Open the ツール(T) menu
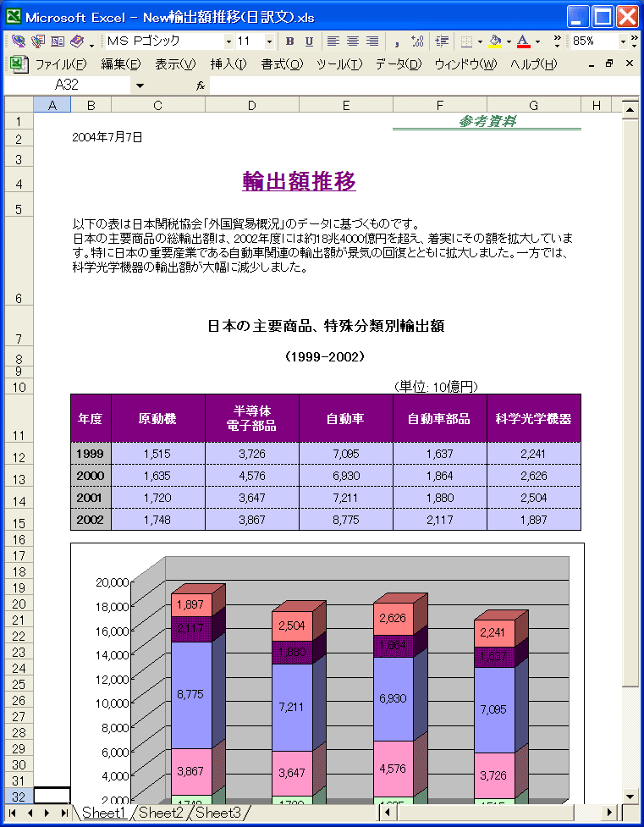Screen dimensions: 644x827 [339, 64]
